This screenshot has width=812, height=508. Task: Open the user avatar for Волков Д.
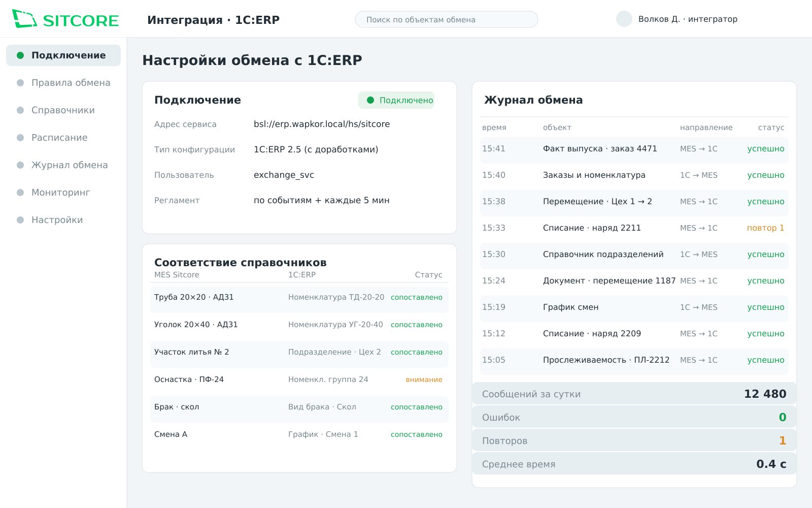[x=624, y=19]
